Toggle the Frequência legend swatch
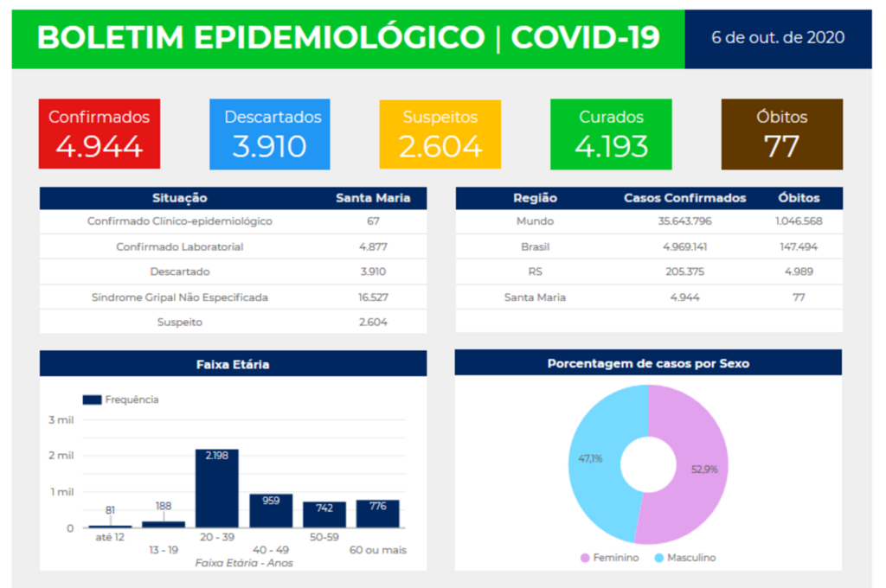 pos(93,399)
